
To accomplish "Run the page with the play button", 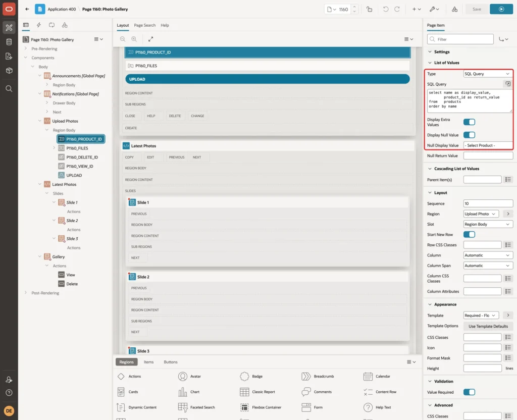I will 501,9.
